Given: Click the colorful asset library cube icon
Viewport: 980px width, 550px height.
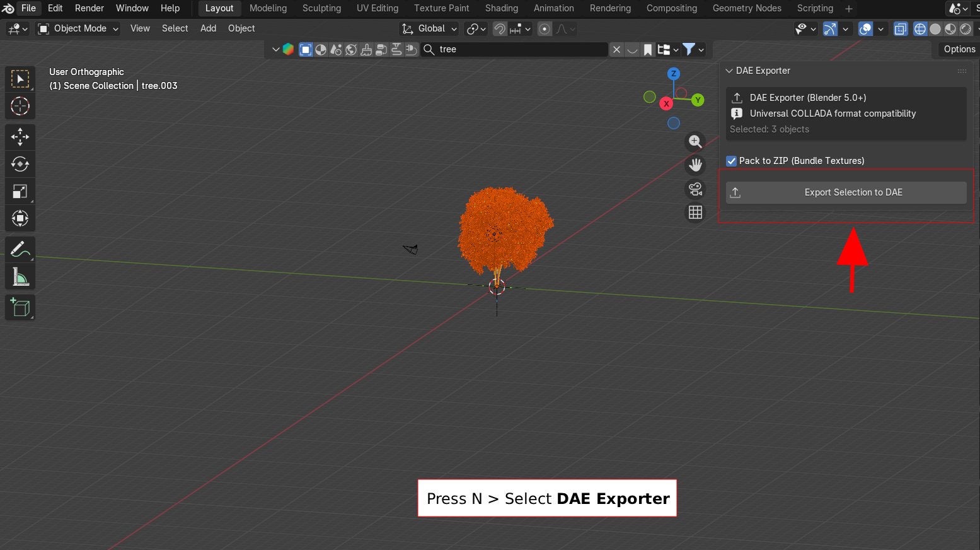Looking at the screenshot, I should pyautogui.click(x=289, y=49).
